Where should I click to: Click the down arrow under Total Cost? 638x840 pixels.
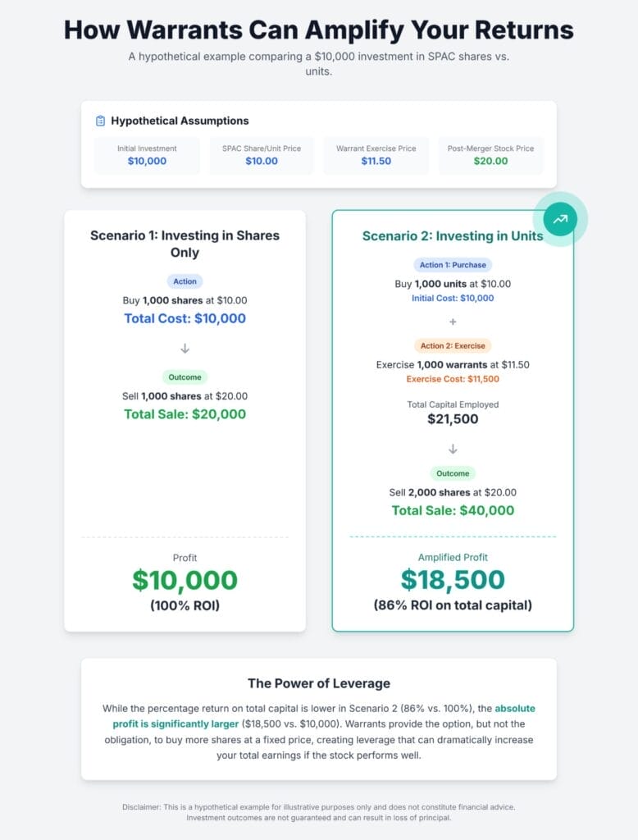(x=185, y=349)
